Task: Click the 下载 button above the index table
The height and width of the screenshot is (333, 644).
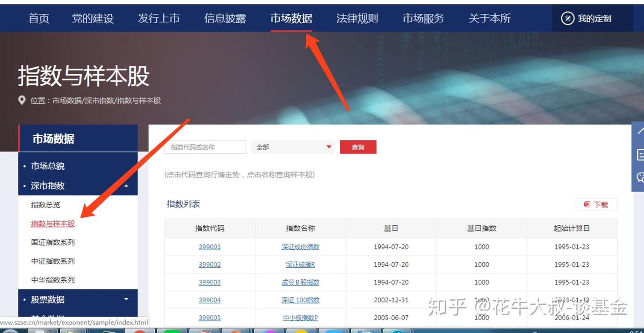Action: pyautogui.click(x=596, y=204)
